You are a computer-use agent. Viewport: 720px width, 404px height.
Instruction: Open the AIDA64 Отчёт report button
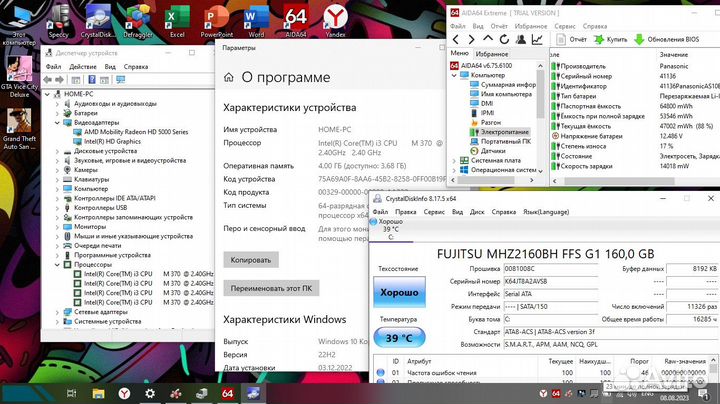pyautogui.click(x=571, y=39)
